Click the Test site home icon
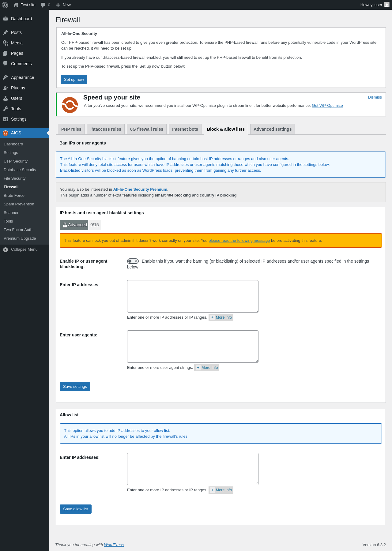This screenshot has height=551, width=392. pos(16,5)
